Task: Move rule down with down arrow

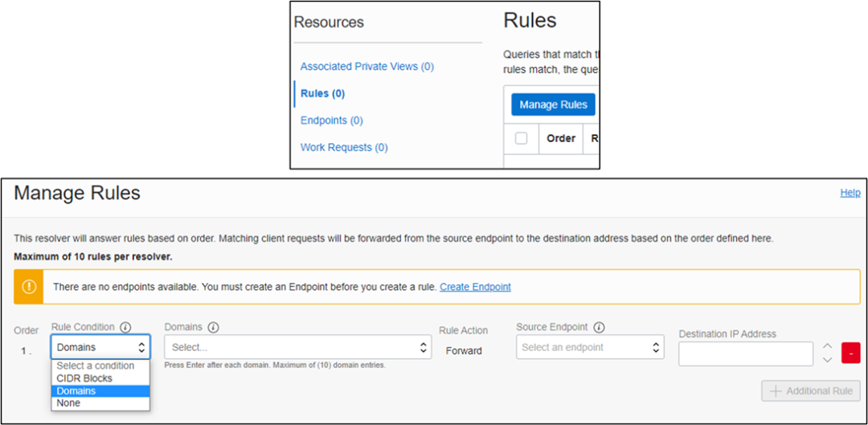Action: click(x=827, y=360)
